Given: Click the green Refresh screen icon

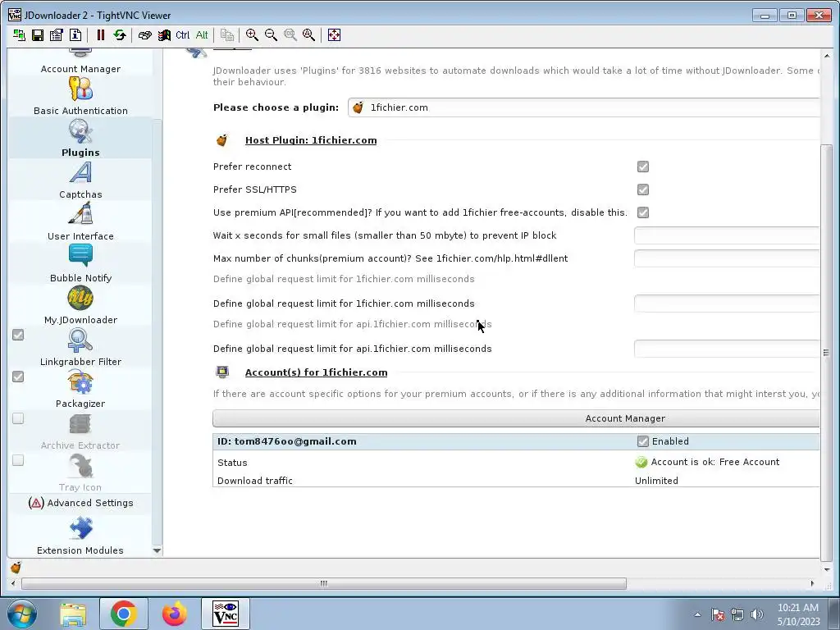Looking at the screenshot, I should click(x=120, y=35).
